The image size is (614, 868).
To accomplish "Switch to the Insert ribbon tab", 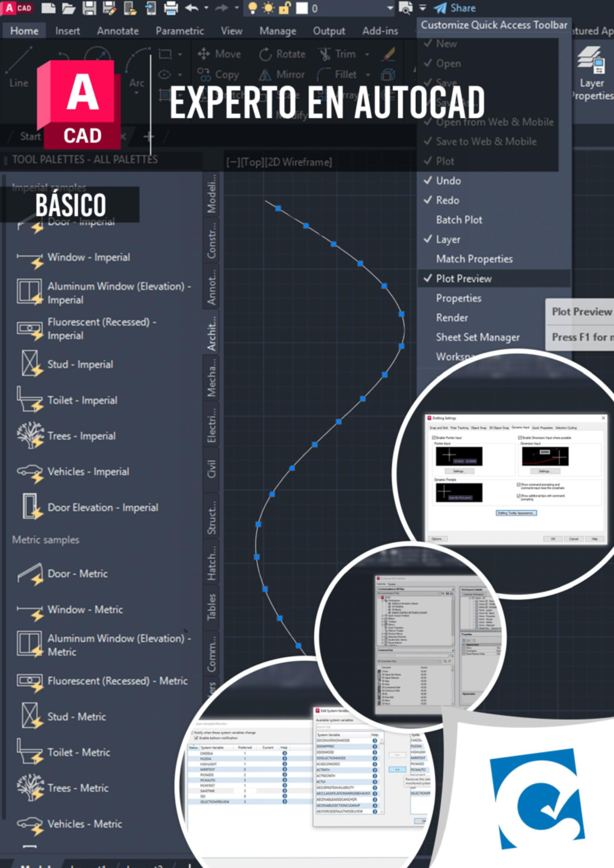I will [x=68, y=31].
